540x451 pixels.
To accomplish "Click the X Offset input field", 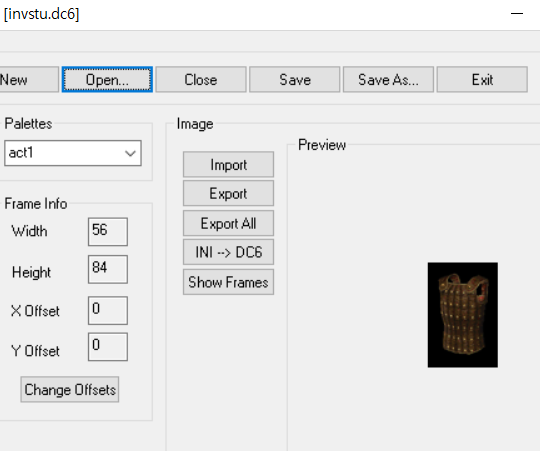I will pos(108,310).
